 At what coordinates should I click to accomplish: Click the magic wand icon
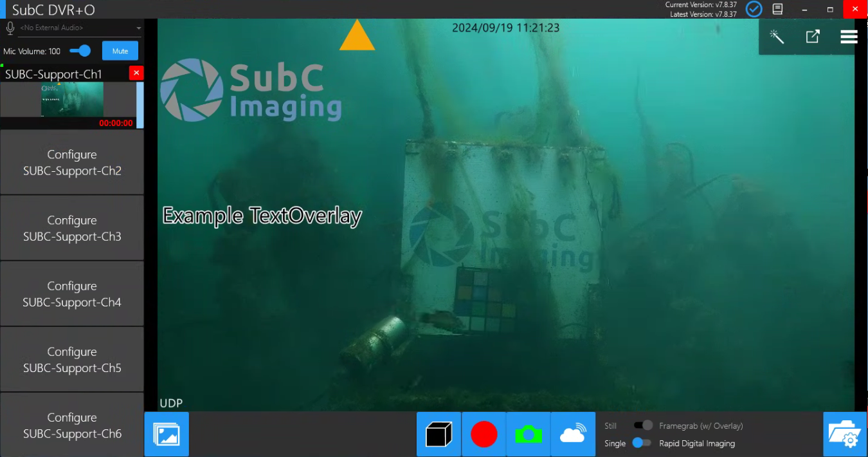(x=777, y=37)
